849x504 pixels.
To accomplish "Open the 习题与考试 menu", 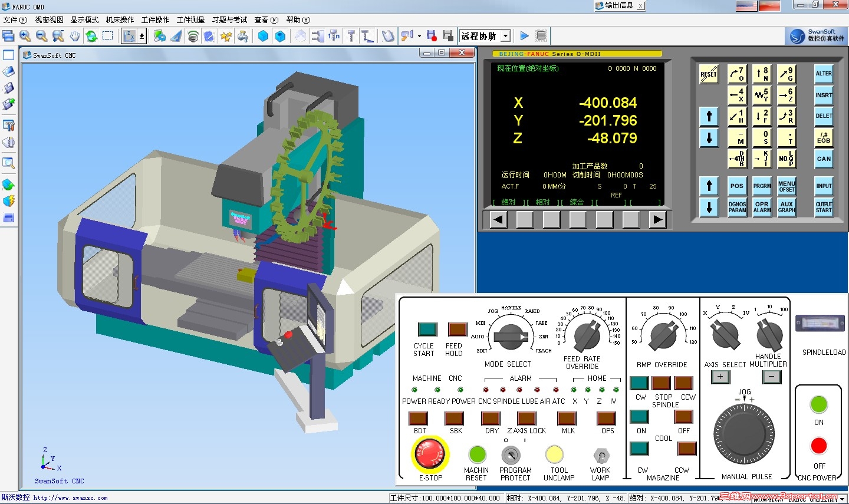I will pyautogui.click(x=230, y=19).
